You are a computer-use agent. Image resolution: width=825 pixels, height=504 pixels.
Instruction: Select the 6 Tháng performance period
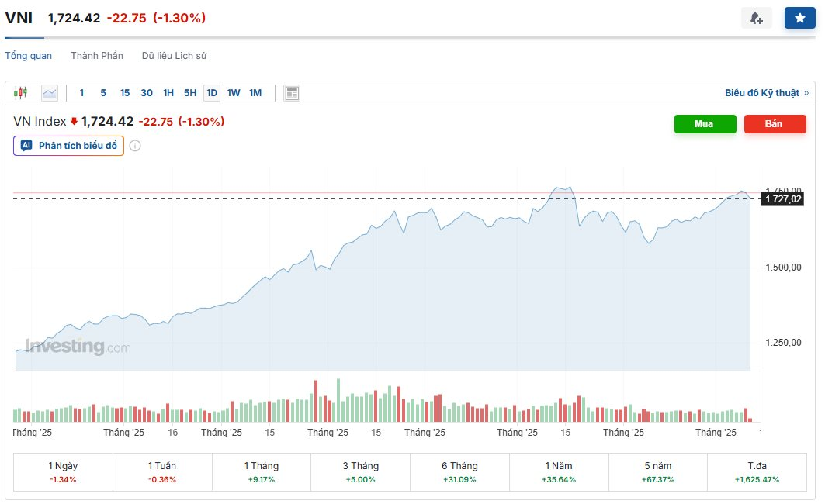click(x=459, y=471)
